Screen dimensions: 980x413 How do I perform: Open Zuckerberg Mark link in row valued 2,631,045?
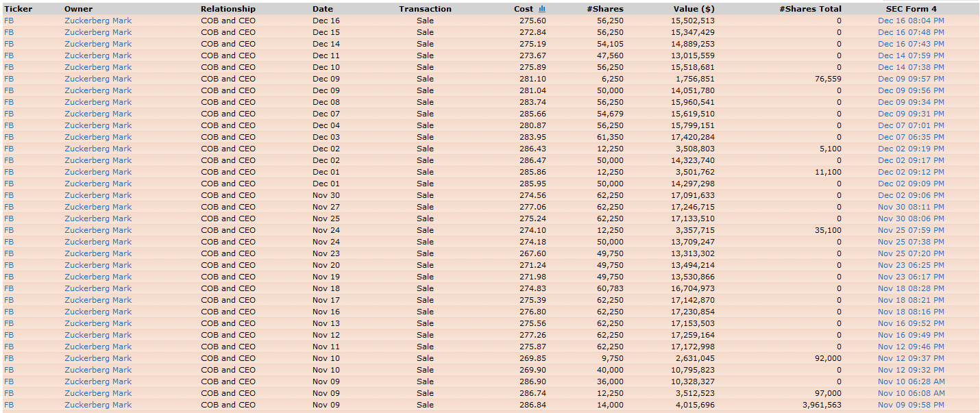[98, 358]
